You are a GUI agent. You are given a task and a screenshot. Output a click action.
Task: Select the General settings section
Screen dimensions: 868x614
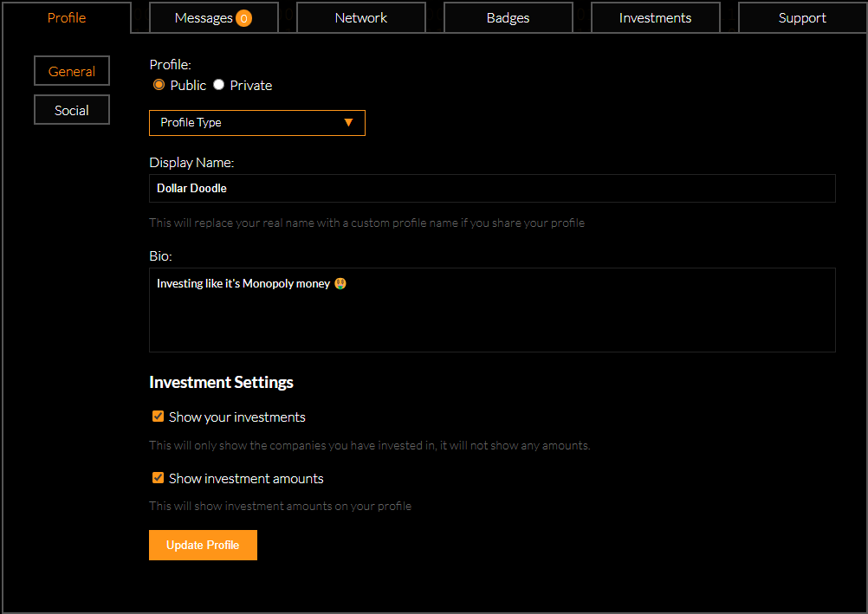pyautogui.click(x=72, y=71)
